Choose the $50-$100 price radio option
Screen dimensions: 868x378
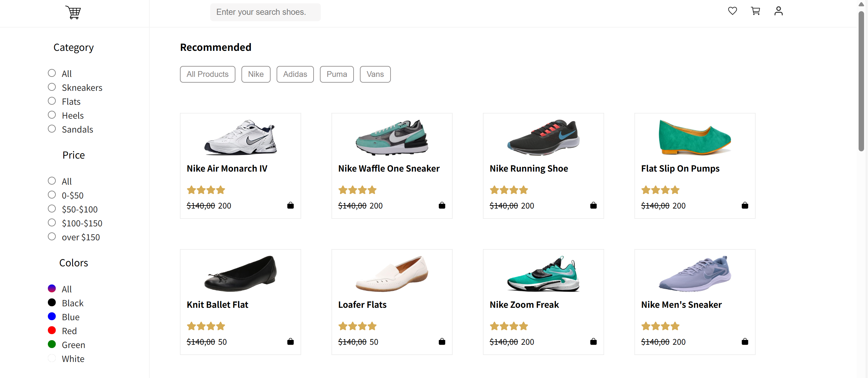pyautogui.click(x=52, y=209)
